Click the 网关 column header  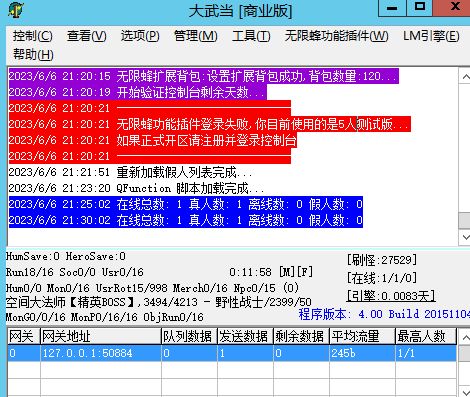24,336
